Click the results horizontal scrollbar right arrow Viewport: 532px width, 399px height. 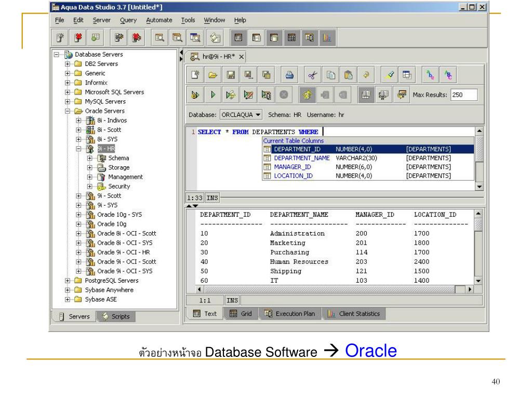470,289
